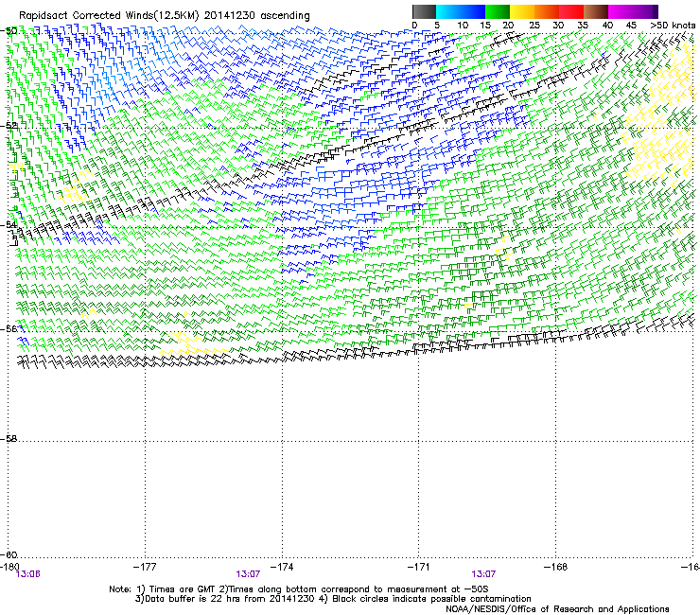Click the -56 latitude axis label
700x615 pixels.
coord(9,328)
